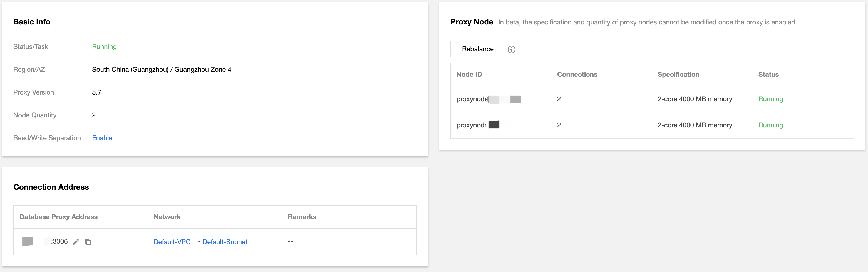The image size is (868, 272).
Task: Open the Default-Subnet link
Action: [x=225, y=242]
